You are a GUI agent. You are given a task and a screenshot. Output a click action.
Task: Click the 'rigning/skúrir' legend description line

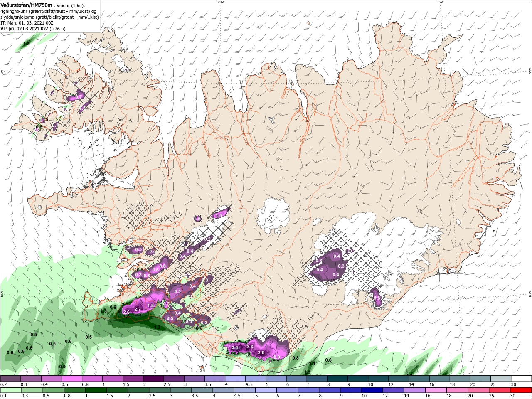49,11
